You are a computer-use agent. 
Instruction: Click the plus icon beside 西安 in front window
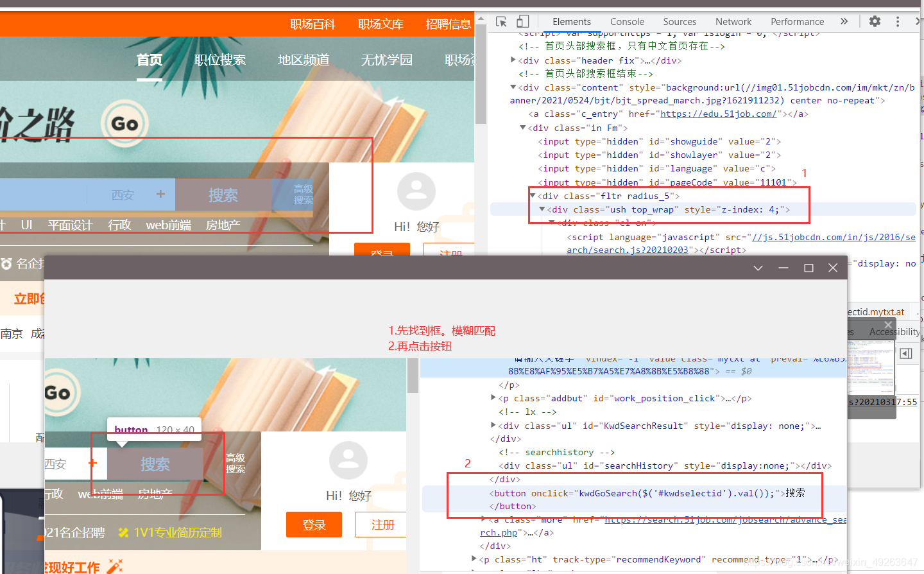pos(92,462)
